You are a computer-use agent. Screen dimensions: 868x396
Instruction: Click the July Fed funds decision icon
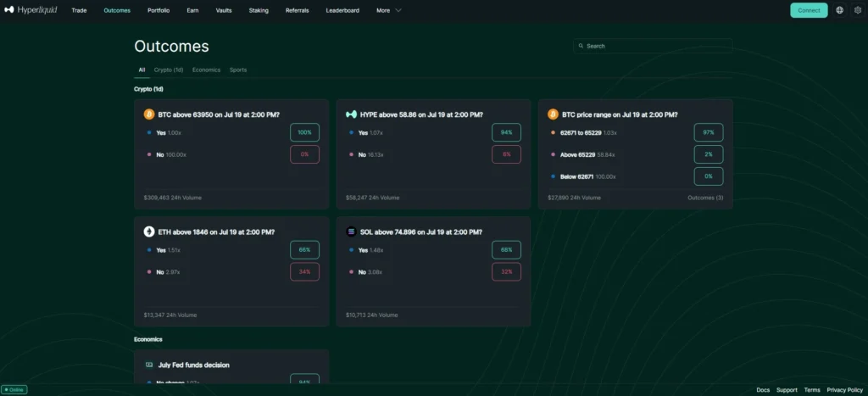[149, 365]
